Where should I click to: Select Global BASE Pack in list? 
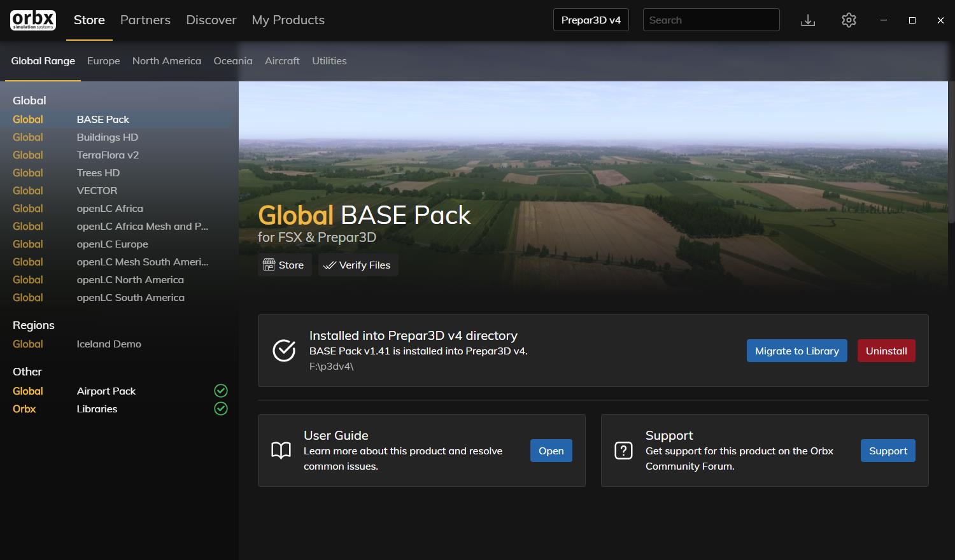click(x=119, y=119)
